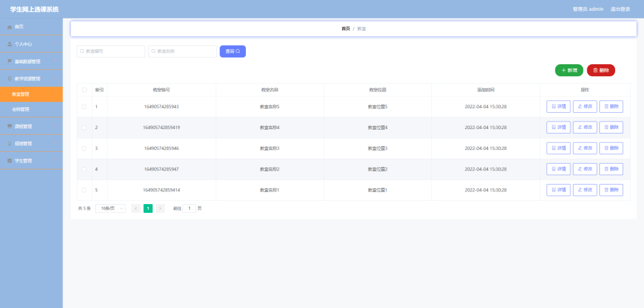Click the 课程管理 monitor icon
This screenshot has width=644, height=308.
10,126
